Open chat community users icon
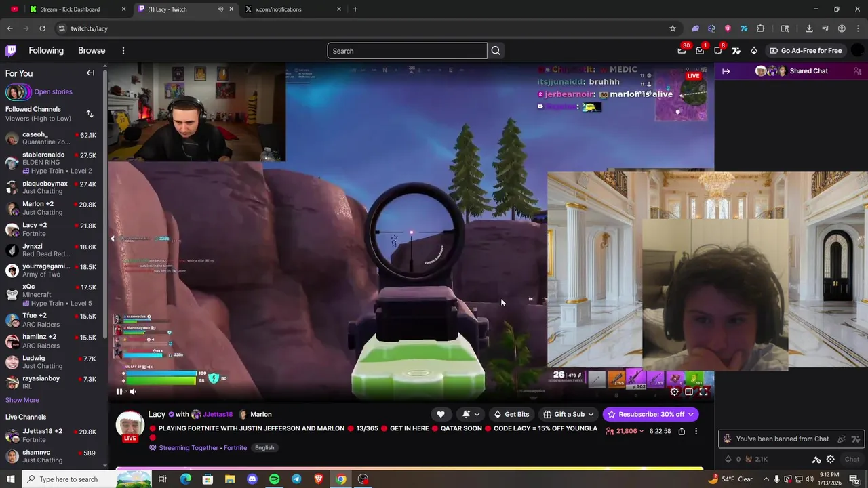 (857, 71)
